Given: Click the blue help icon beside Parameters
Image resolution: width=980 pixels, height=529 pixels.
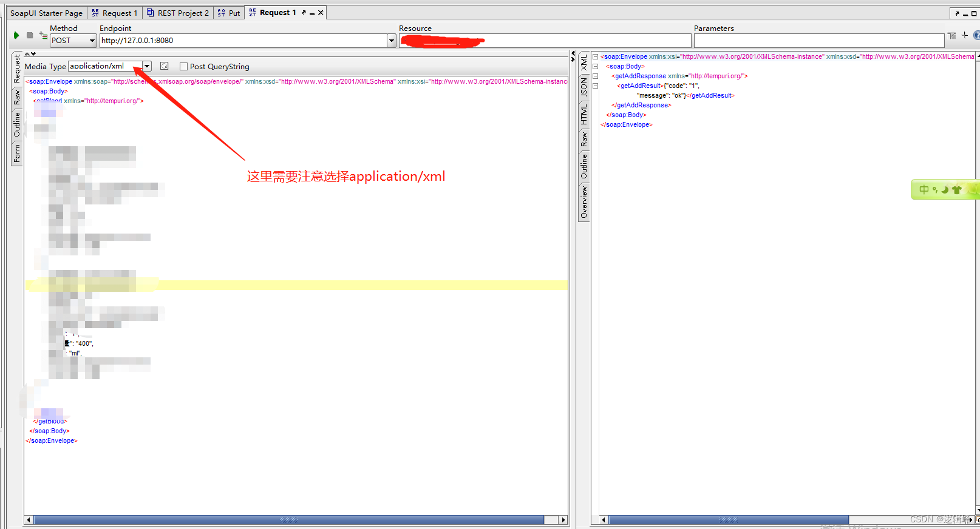Looking at the screenshot, I should pyautogui.click(x=976, y=35).
